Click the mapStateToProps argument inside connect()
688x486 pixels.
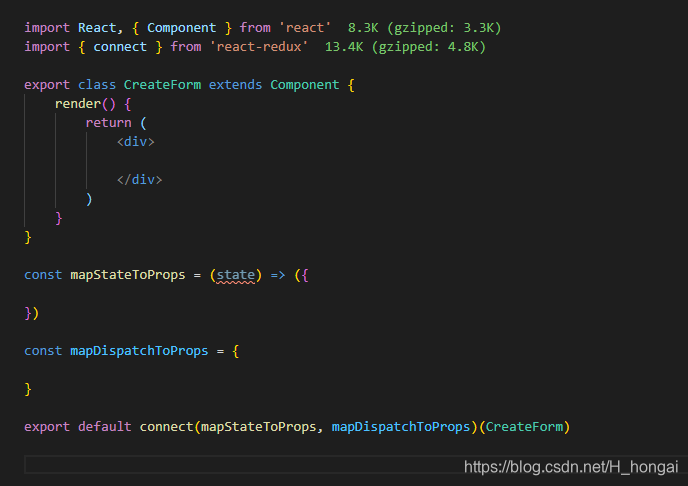point(258,427)
